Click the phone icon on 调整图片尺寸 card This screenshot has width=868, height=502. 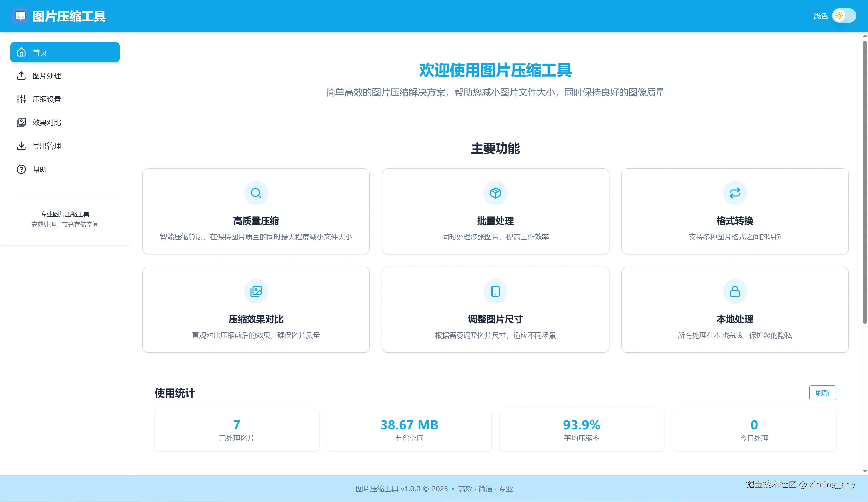(495, 291)
